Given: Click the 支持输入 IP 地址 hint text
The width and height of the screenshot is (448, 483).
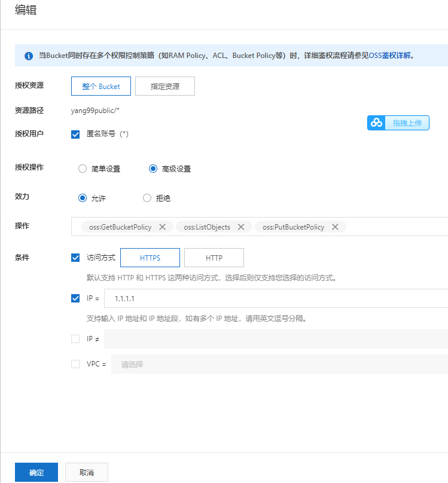Looking at the screenshot, I should (x=197, y=319).
